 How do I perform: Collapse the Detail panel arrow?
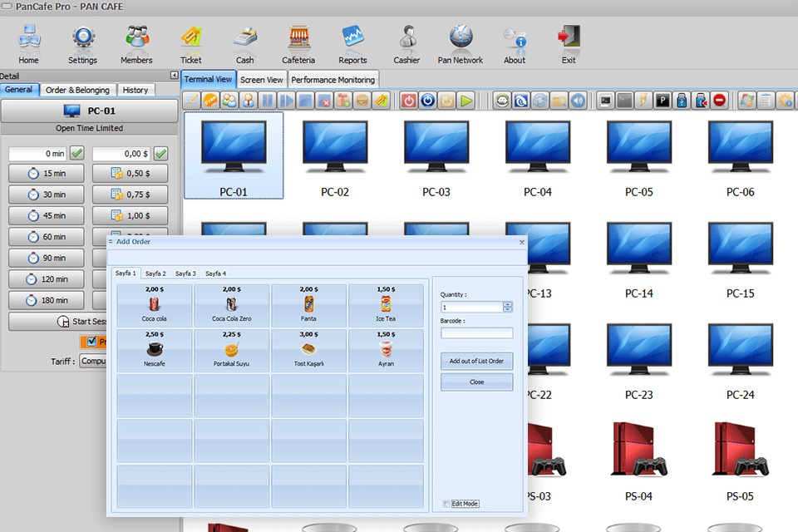(x=174, y=76)
